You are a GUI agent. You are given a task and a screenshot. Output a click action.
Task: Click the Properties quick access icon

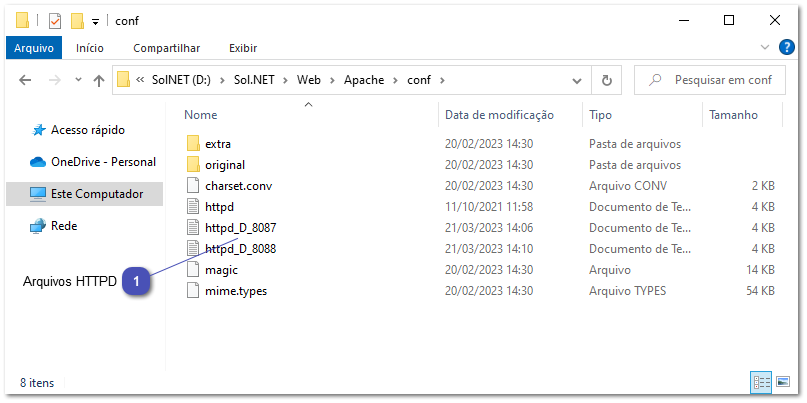click(55, 21)
